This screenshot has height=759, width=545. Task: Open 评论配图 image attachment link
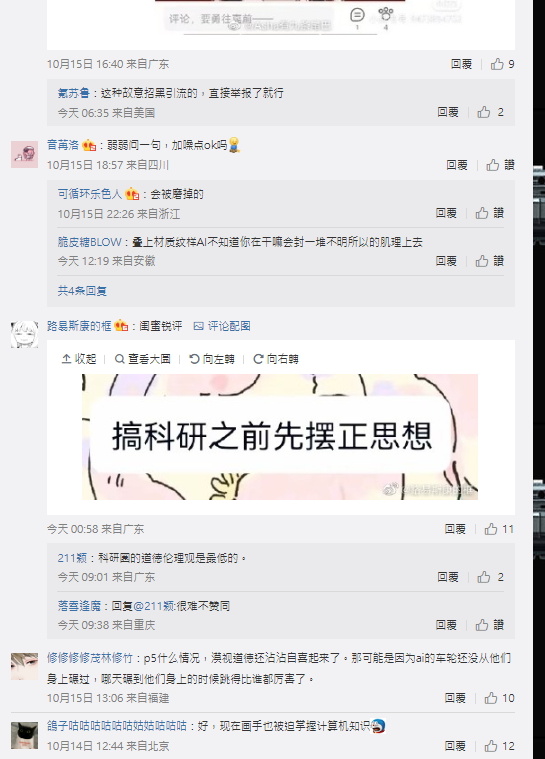click(222, 326)
